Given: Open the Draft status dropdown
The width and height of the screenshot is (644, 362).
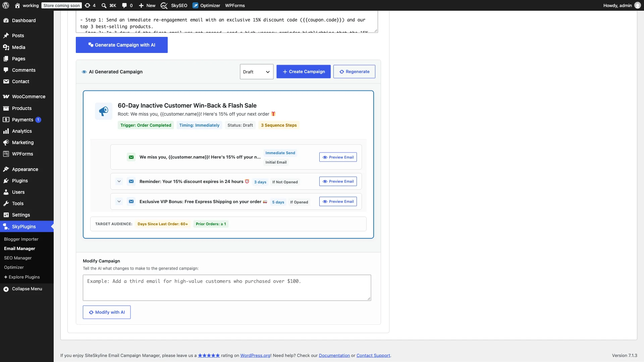Looking at the screenshot, I should [257, 72].
